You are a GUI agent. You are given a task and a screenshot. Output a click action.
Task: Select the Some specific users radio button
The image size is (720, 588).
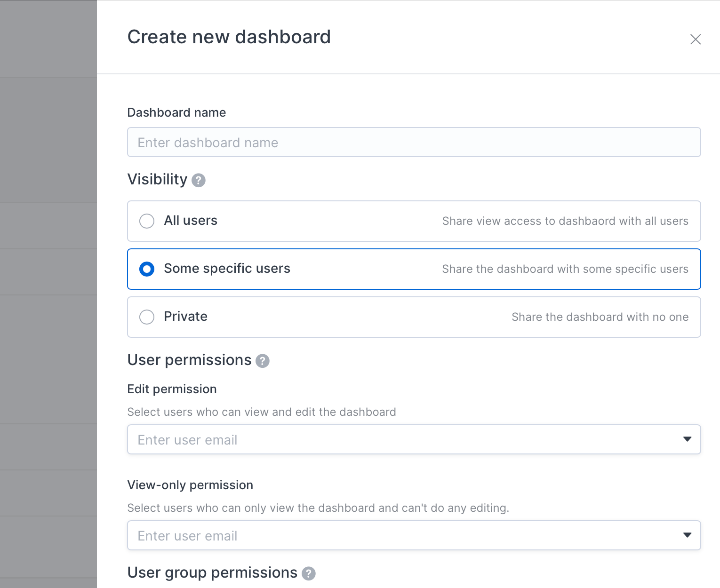(147, 269)
